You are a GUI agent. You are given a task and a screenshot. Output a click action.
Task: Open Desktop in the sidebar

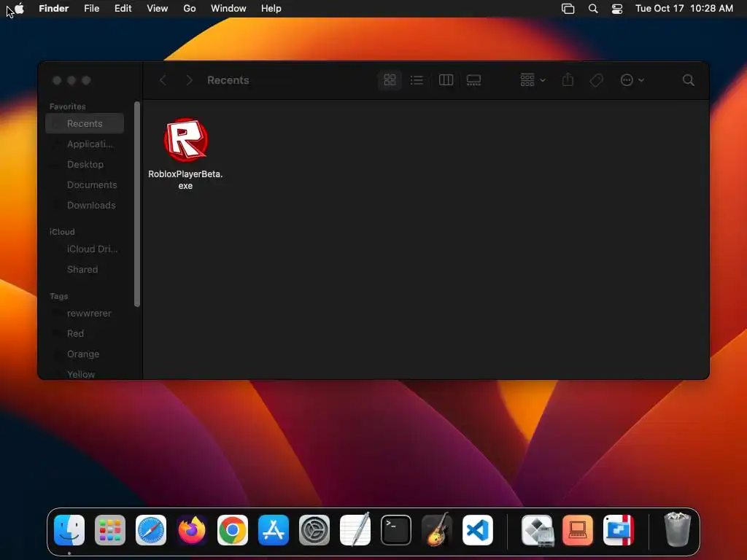pyautogui.click(x=85, y=164)
